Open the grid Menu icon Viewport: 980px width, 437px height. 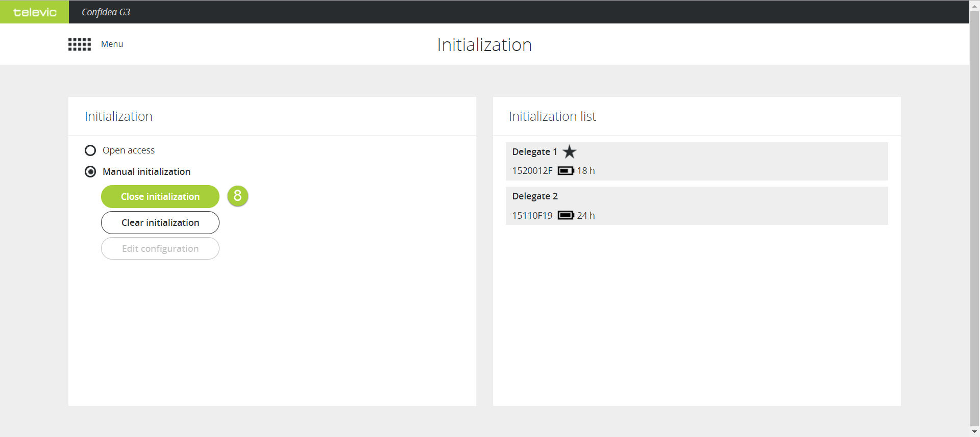(80, 44)
